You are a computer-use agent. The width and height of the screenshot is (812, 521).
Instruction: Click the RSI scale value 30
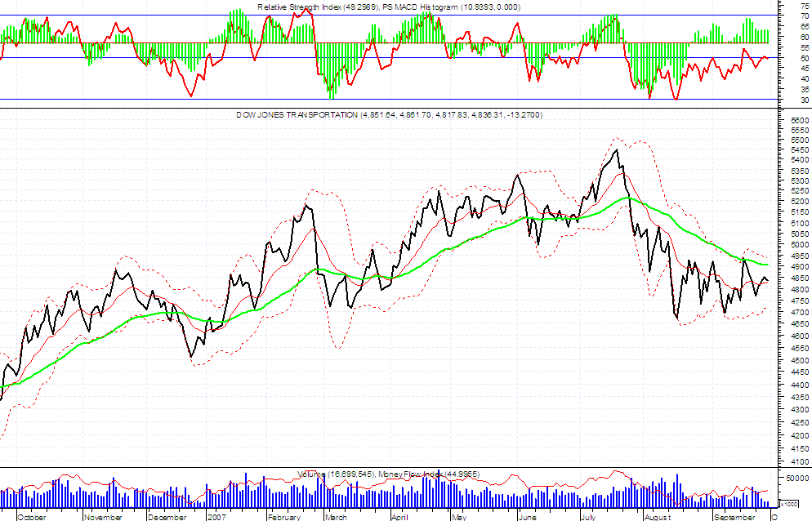(805, 100)
